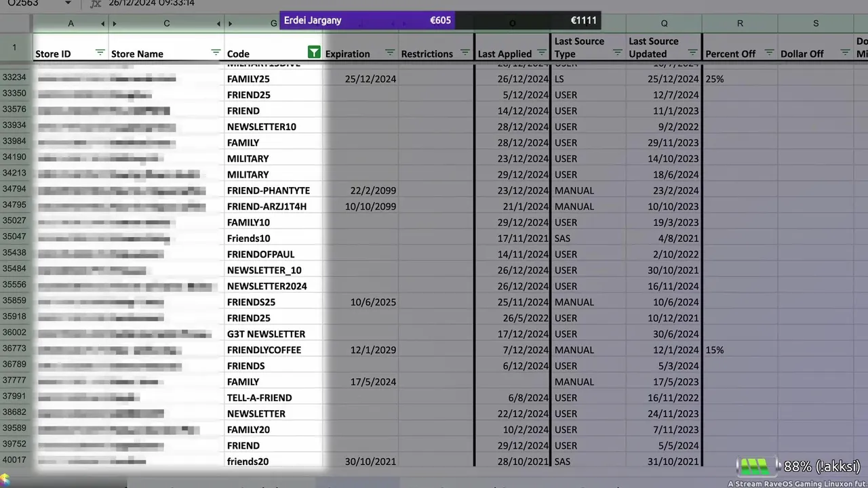Select row number 33234
The image size is (868, 488).
[15, 79]
